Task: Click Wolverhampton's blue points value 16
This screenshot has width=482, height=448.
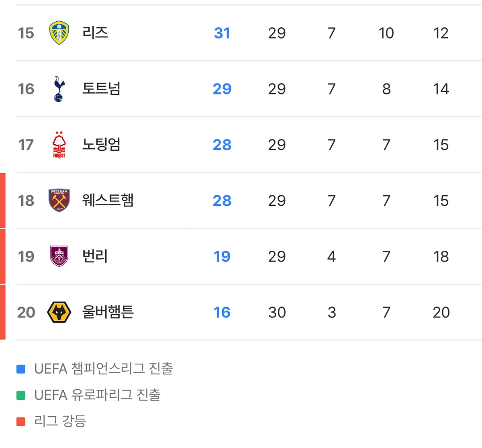Action: [x=222, y=312]
